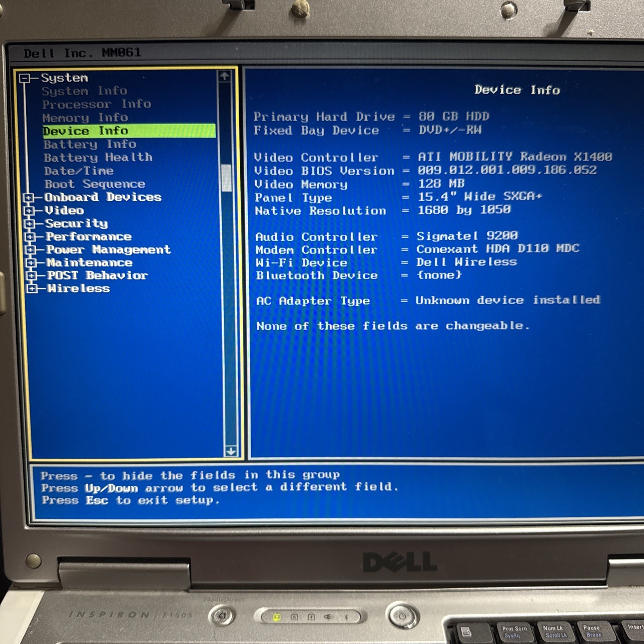The height and width of the screenshot is (644, 644).
Task: Select the Video tree label
Action: click(x=64, y=211)
